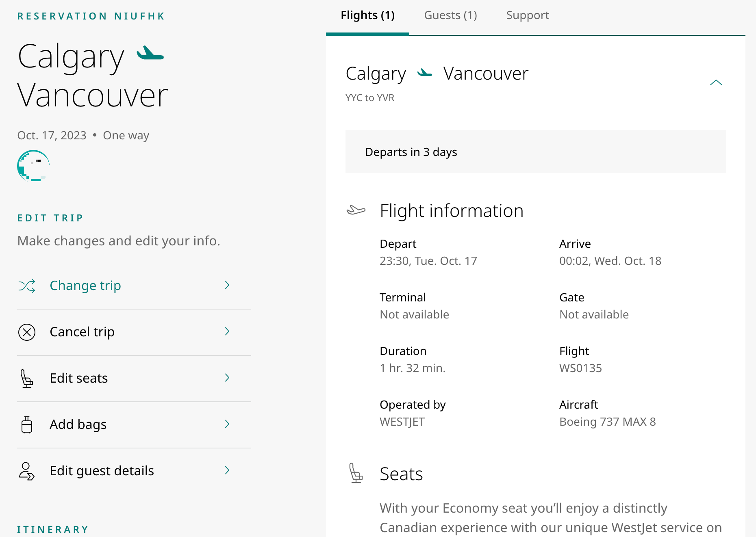
Task: Click the airplane icon beside Flight information
Action: [x=356, y=210]
